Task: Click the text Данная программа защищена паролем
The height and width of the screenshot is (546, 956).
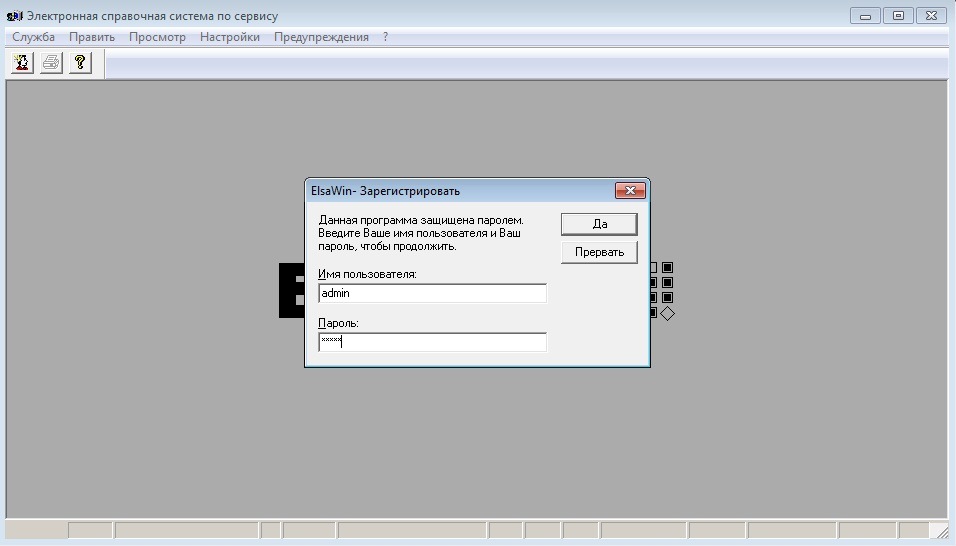Action: pyautogui.click(x=421, y=220)
